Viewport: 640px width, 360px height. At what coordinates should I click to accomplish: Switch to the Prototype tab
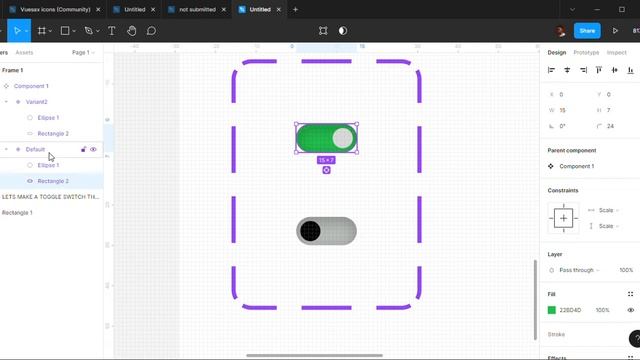(586, 53)
